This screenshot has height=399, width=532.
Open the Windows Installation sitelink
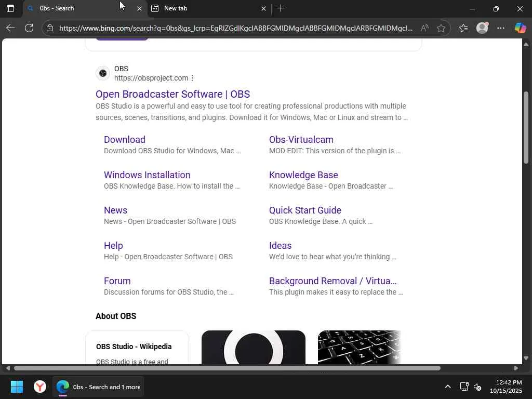pos(147,175)
